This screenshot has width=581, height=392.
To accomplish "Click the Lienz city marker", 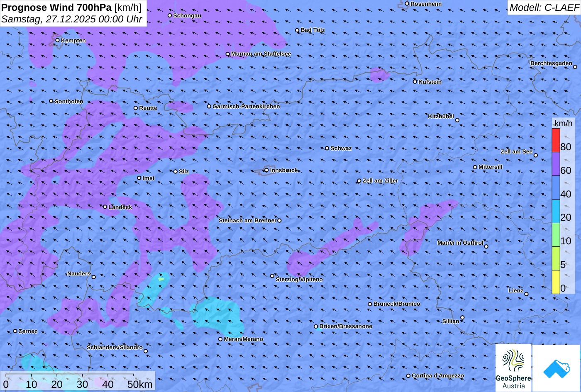I will tap(526, 294).
